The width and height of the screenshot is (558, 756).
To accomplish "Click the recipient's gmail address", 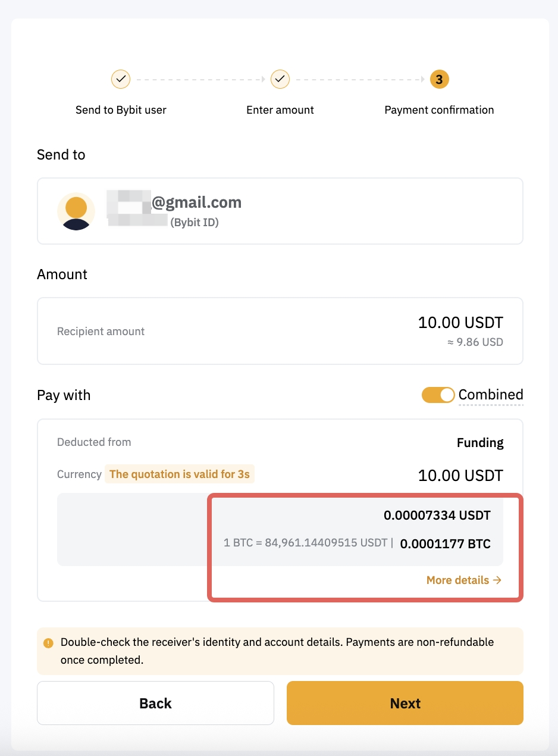I will [x=196, y=203].
